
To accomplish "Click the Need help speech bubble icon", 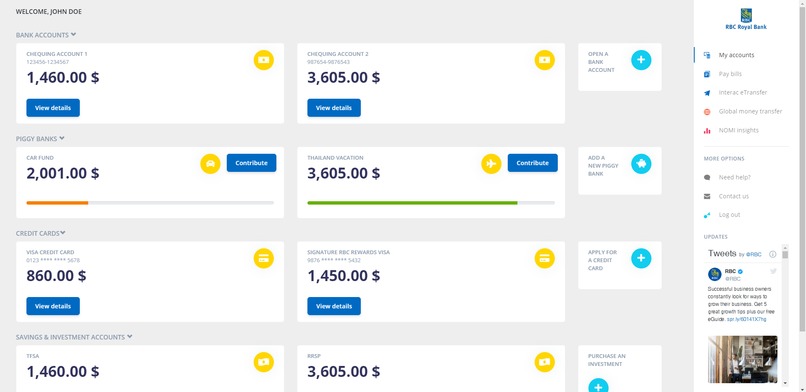I will pos(707,177).
